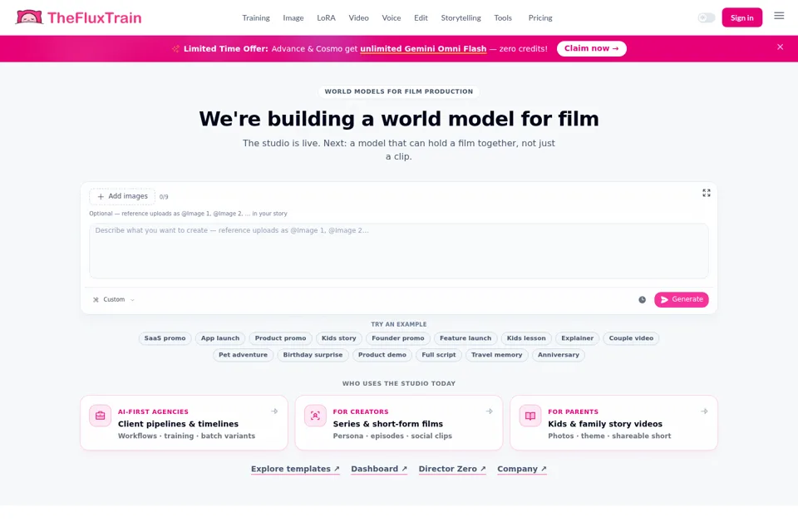Image resolution: width=798 pixels, height=532 pixels.
Task: Select the Couple video example
Action: [631, 338]
